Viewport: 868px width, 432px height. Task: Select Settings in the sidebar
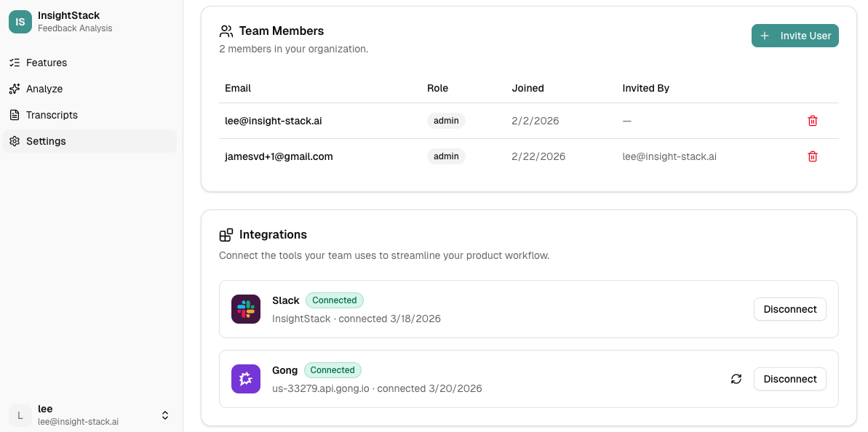pos(46,141)
